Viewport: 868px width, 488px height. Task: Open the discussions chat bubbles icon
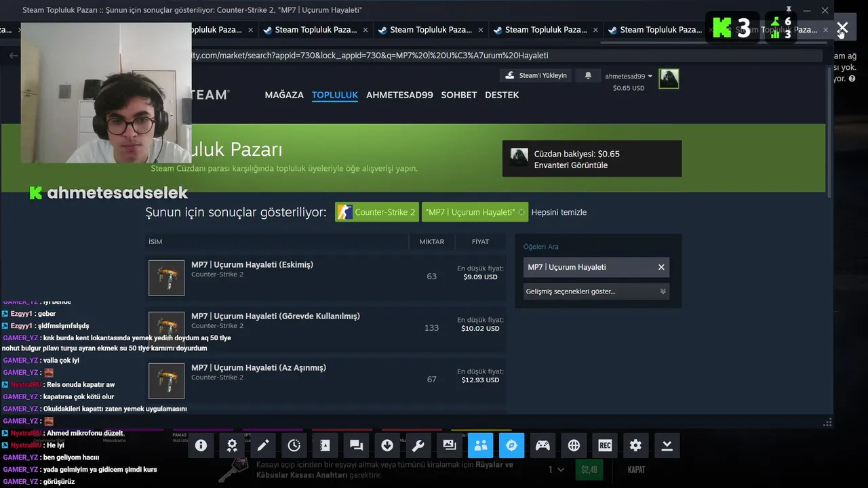(x=356, y=445)
